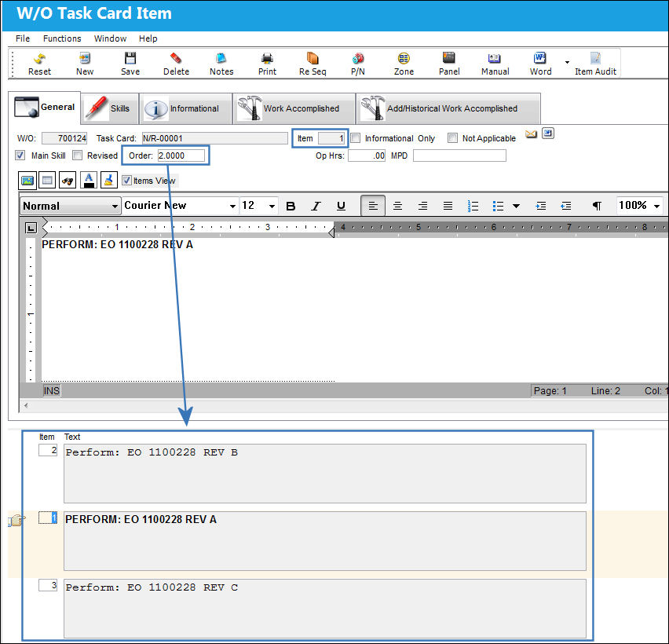Open the Functions menu
Viewport: 669px width, 644px height.
(x=62, y=38)
